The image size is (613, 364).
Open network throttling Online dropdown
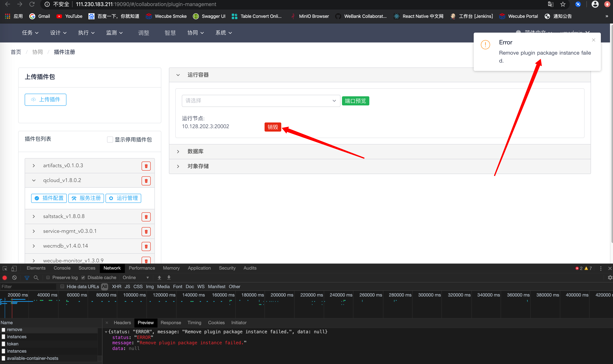[x=136, y=277]
